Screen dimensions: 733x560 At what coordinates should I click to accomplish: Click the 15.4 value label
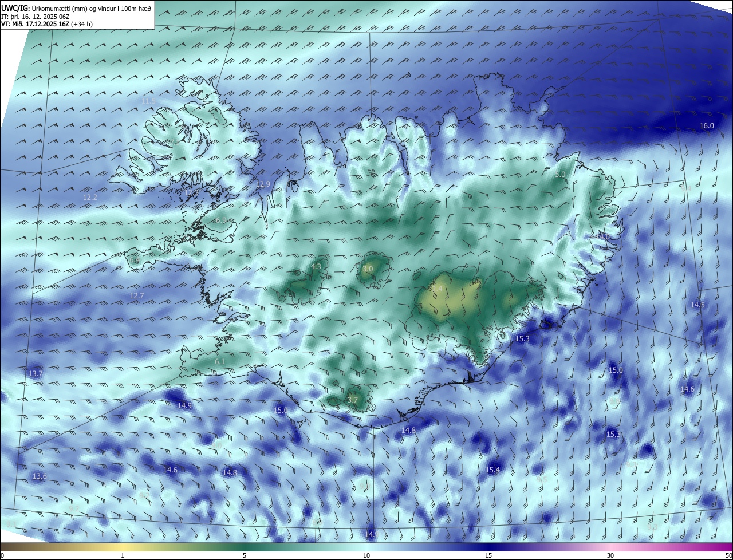493,470
